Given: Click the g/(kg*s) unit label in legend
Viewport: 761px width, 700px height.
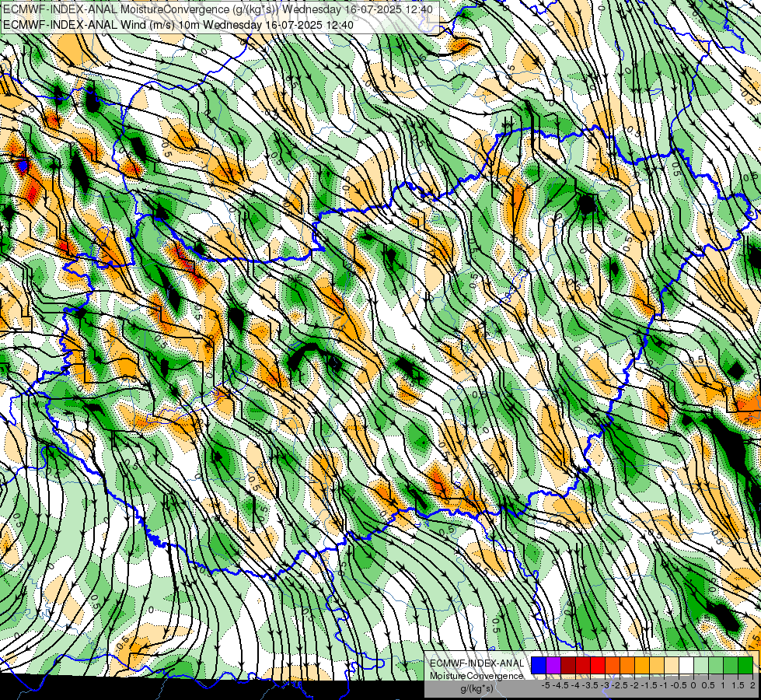Looking at the screenshot, I should pos(476,689).
